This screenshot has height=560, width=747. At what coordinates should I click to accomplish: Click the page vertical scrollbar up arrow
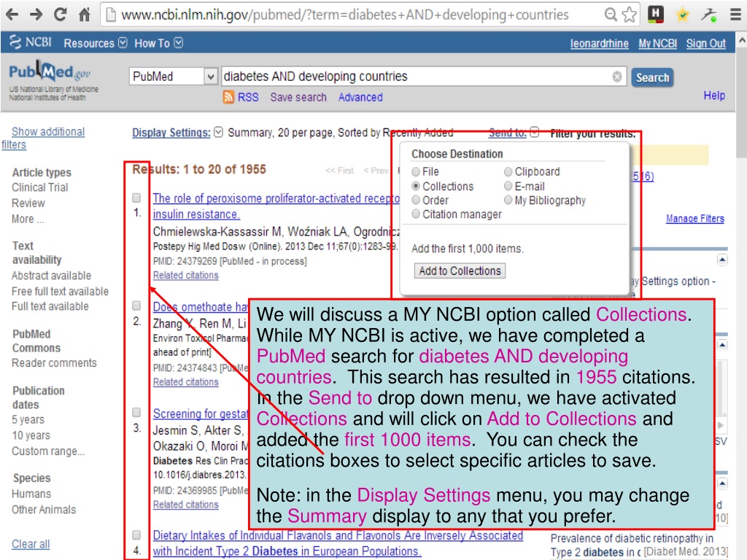[x=742, y=41]
